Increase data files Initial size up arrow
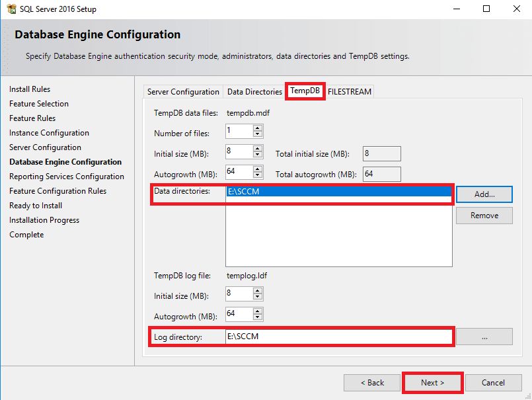The width and height of the screenshot is (532, 400). (258, 149)
